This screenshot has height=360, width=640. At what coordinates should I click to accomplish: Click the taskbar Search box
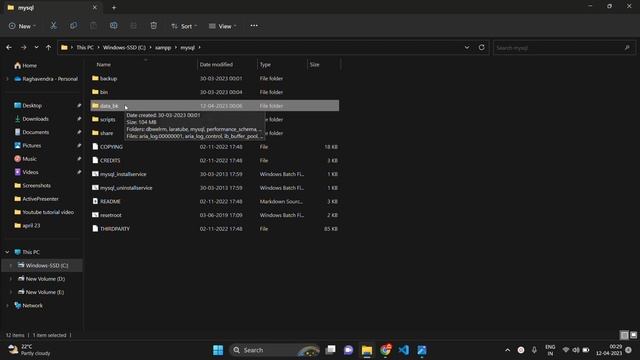[x=274, y=350]
